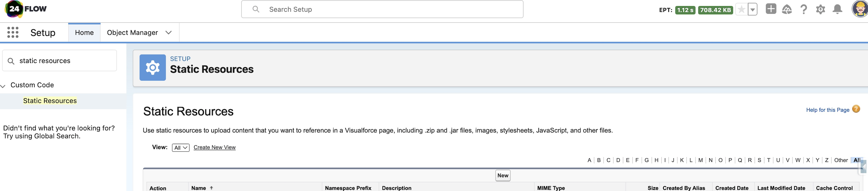Click the Help for this Page icon
868x191 pixels.
856,109
